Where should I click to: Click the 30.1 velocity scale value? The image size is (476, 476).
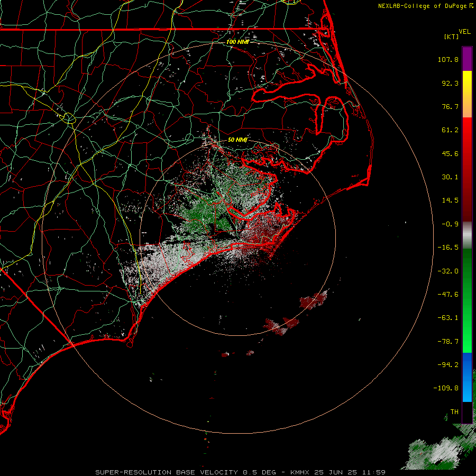[x=450, y=177]
